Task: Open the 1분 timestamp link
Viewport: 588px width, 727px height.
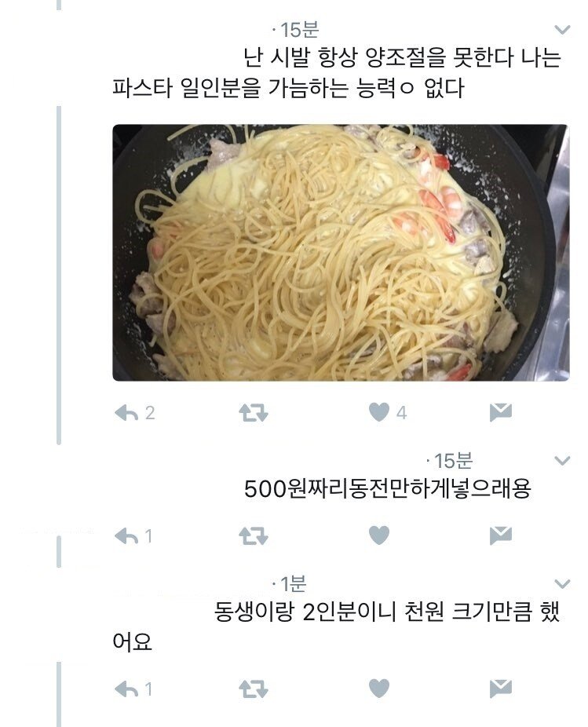Action: click(x=293, y=584)
